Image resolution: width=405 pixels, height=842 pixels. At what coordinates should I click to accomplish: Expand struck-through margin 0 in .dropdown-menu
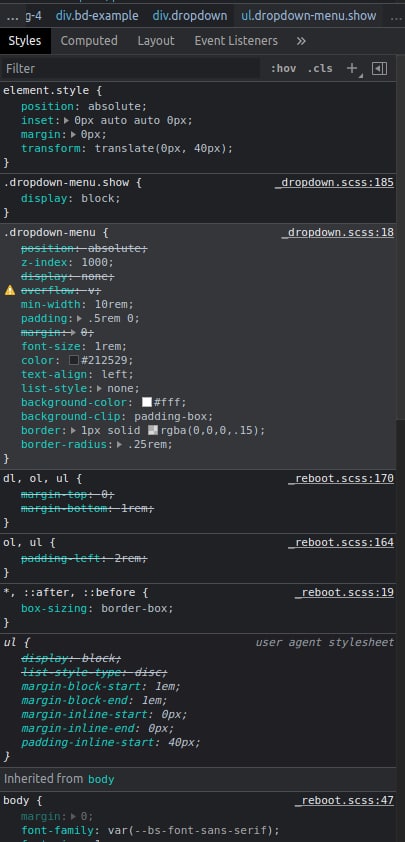click(73, 332)
